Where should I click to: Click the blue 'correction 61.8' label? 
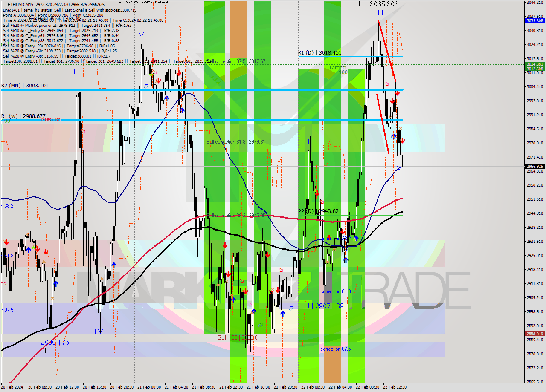pos(336,291)
